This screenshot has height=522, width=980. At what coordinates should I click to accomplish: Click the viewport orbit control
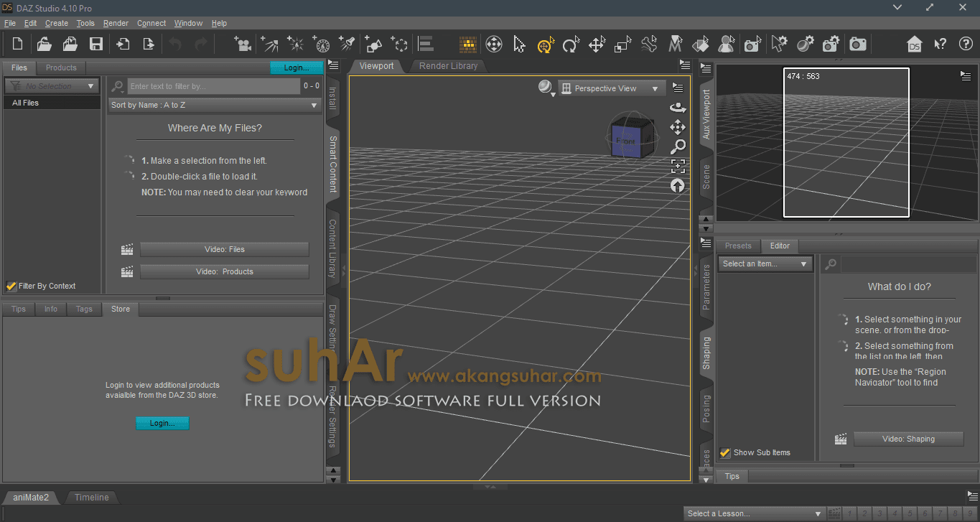678,108
